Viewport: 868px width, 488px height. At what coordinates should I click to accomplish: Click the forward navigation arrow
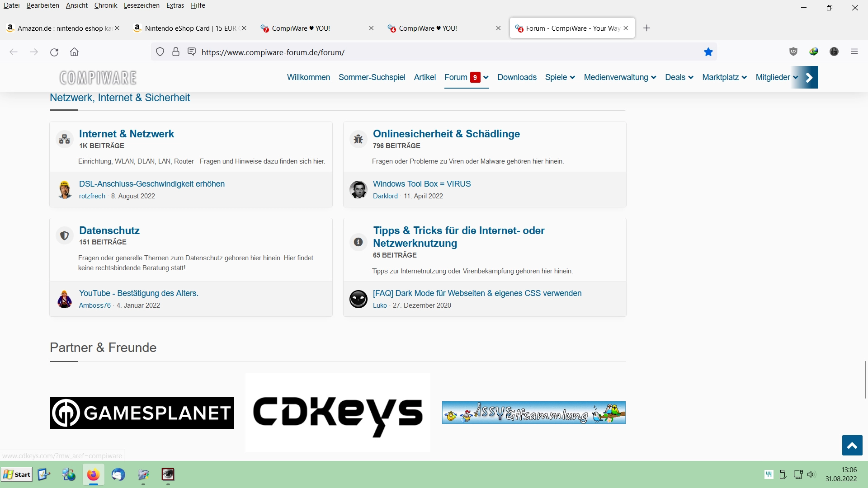34,52
